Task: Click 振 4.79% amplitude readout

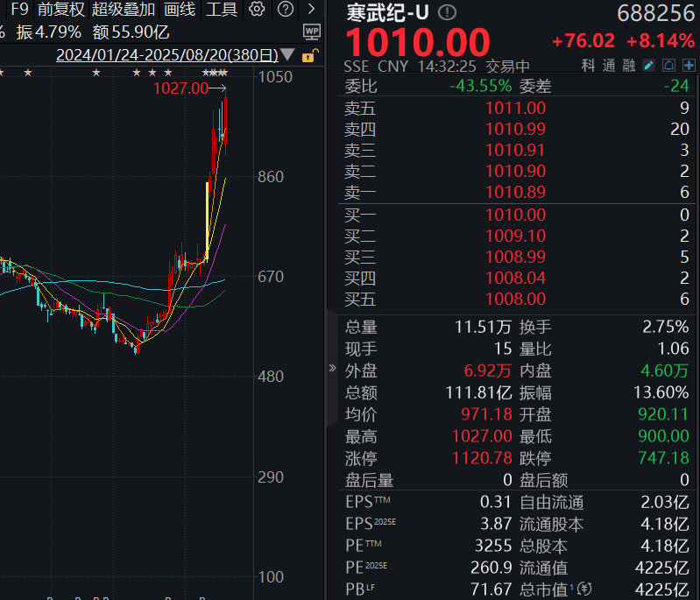Action: (49, 32)
